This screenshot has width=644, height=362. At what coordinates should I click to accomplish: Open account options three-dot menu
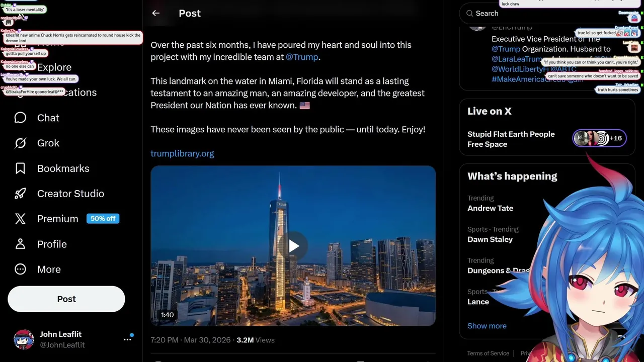(127, 339)
